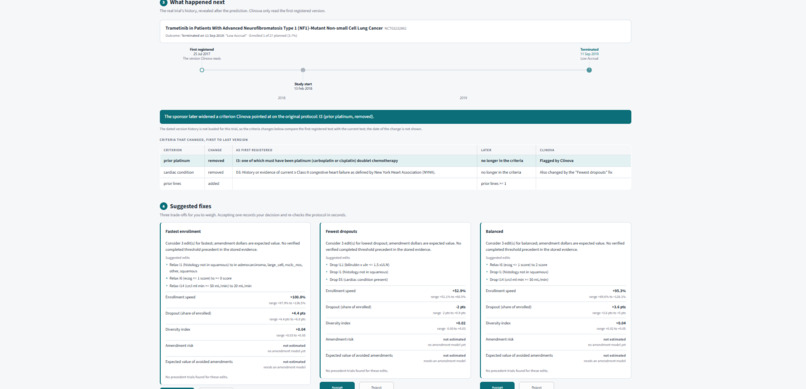Screen dimensions: 806x389
Task: Click the cardiac condition first-registered text cell
Action: [355, 172]
